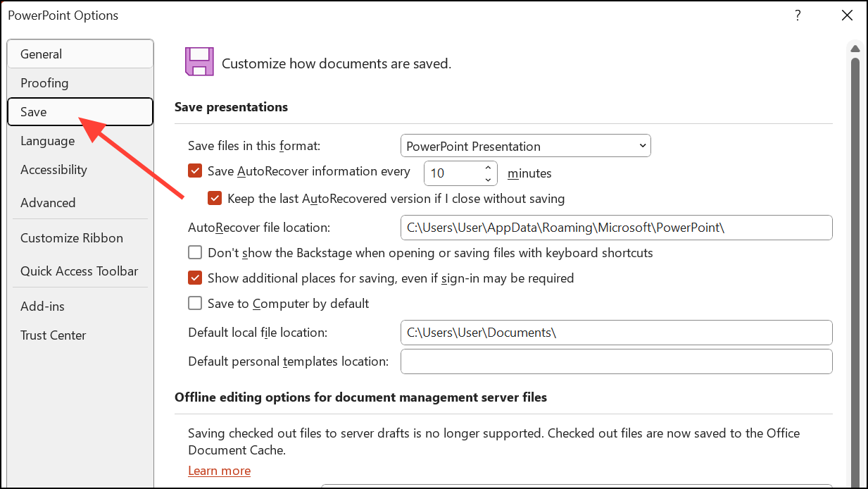Check Don't show the Backstage option

[x=195, y=252]
